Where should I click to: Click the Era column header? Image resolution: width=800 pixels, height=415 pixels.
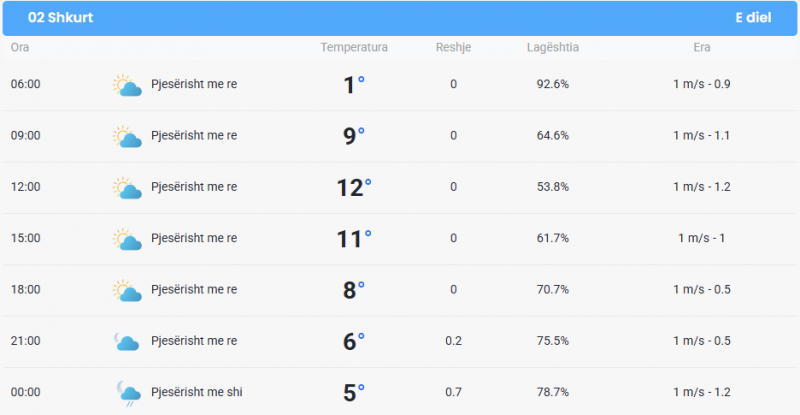click(702, 47)
